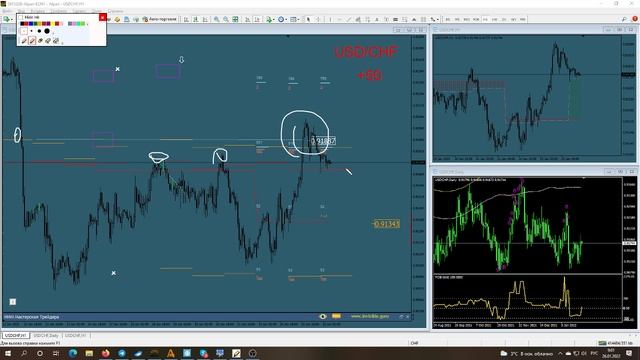Toggle chart shift from right edge
This screenshot has height=360, width=640.
[257, 19]
